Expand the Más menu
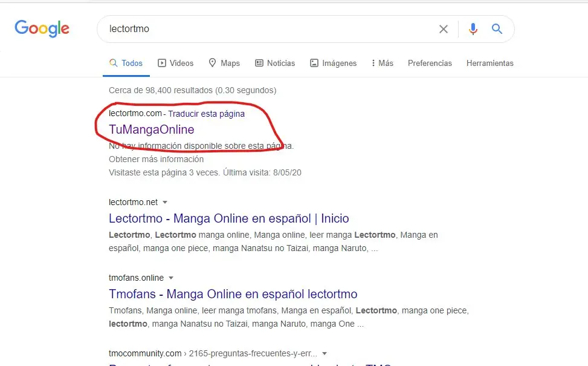This screenshot has height=366, width=588. click(x=382, y=63)
